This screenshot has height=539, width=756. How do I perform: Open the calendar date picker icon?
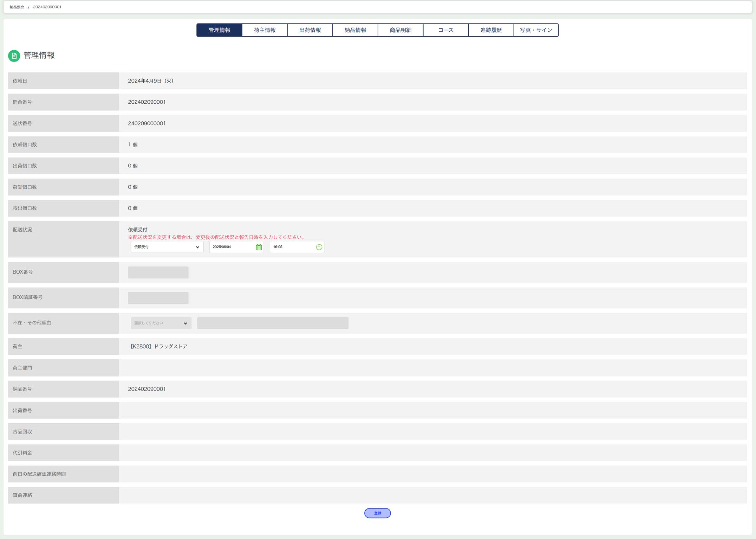coord(259,247)
